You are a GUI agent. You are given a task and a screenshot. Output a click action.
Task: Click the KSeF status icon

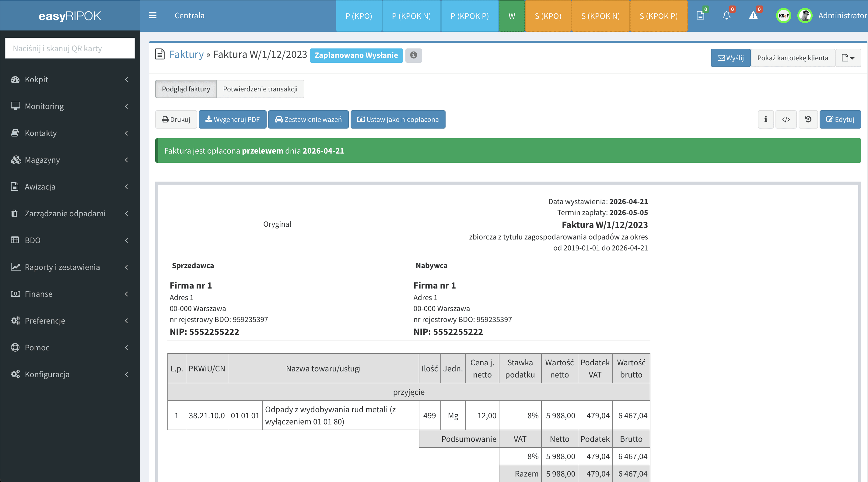click(783, 16)
